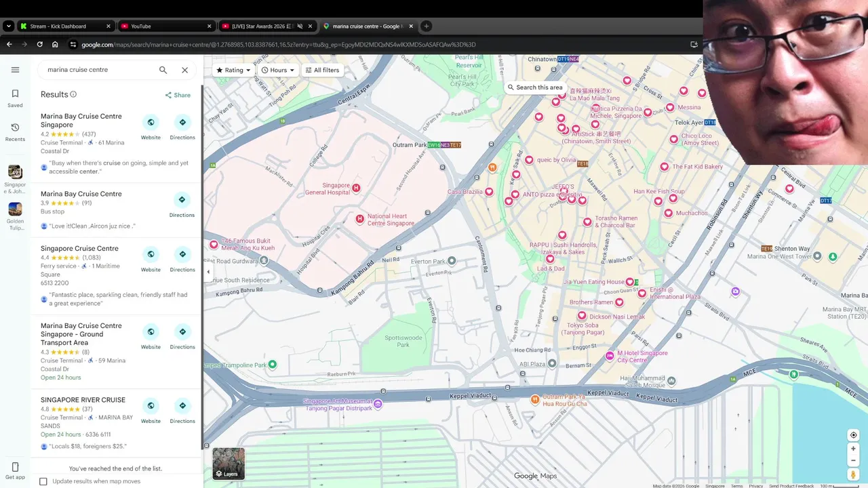Open a new browser tab

coord(426,26)
